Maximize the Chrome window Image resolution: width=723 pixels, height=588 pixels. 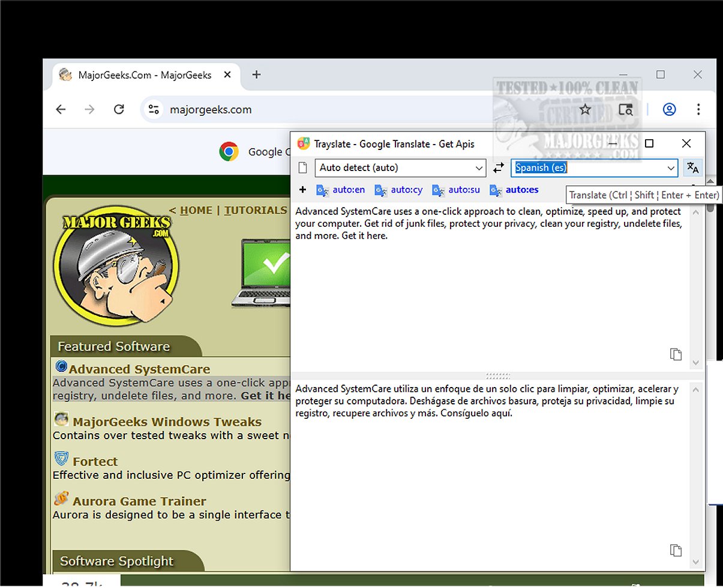pos(661,74)
